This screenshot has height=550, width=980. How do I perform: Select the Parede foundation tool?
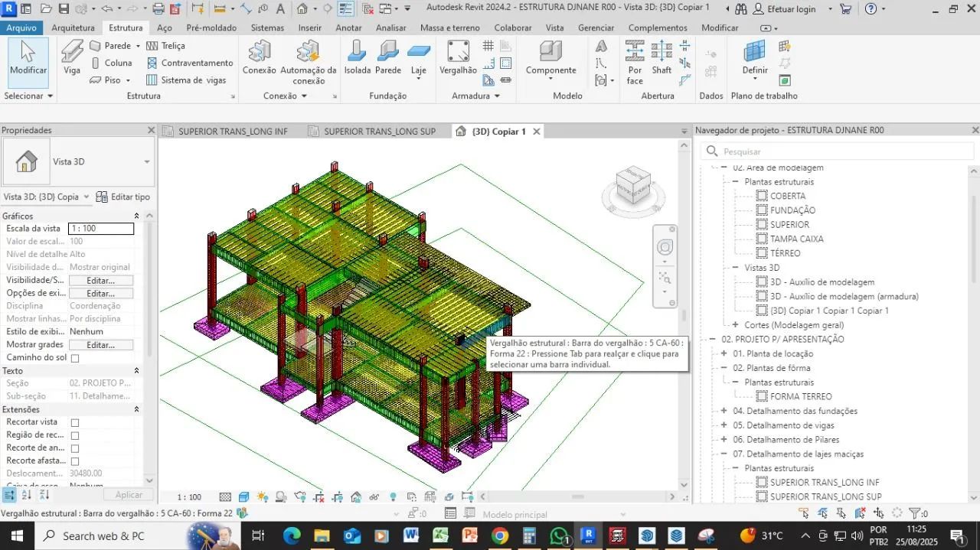click(x=388, y=57)
